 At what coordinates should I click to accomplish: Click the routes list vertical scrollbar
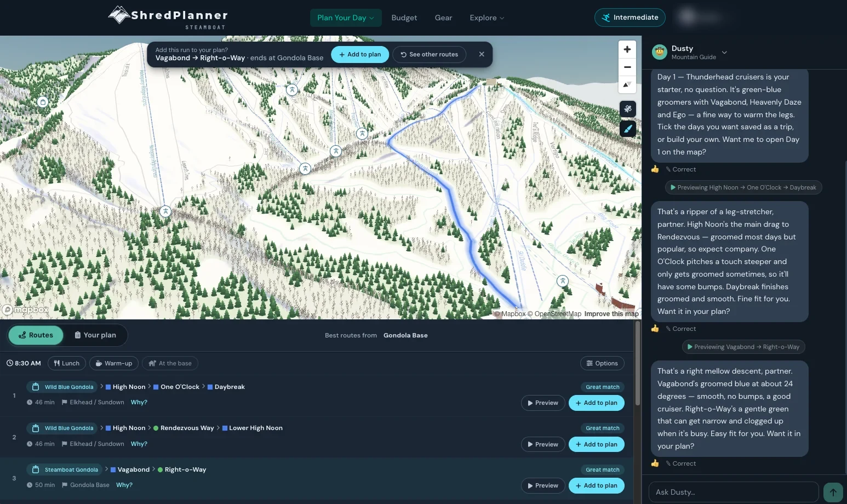(637, 364)
